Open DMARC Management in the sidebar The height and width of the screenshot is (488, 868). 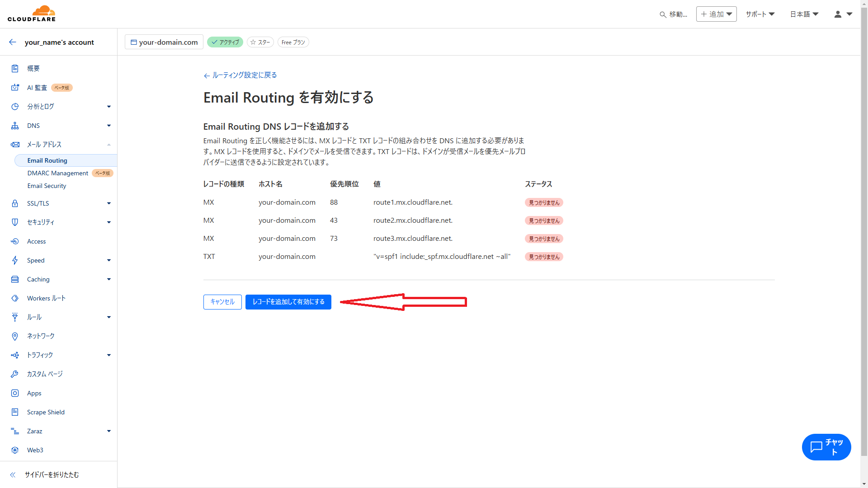coord(58,173)
